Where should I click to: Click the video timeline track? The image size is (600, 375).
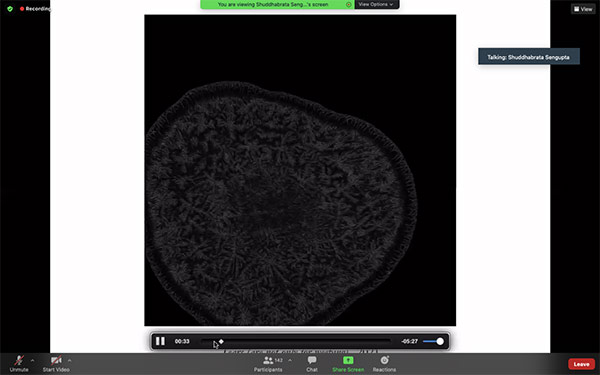pos(296,341)
